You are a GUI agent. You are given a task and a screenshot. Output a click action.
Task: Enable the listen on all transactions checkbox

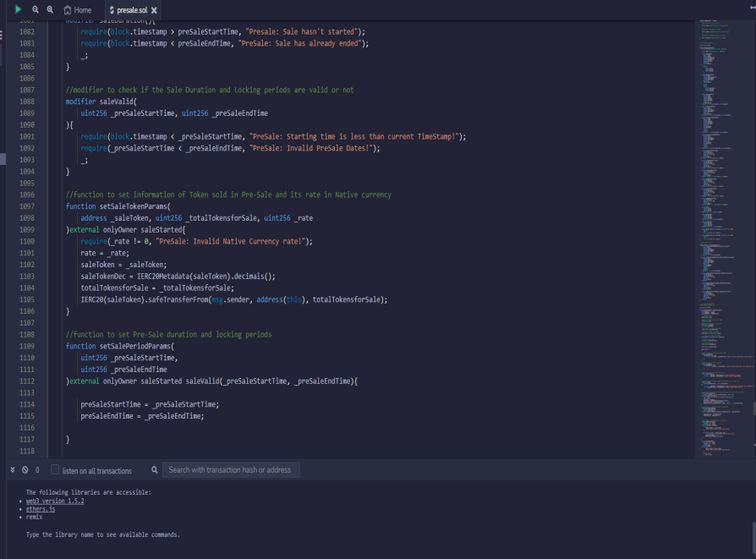click(55, 470)
